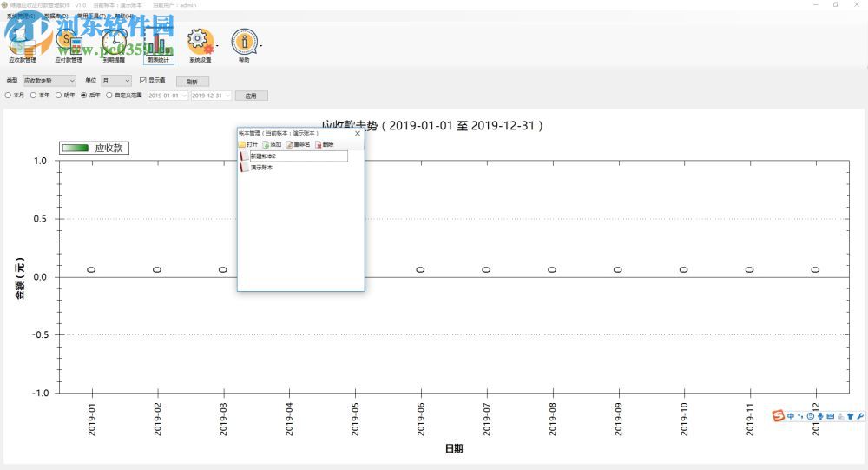868x470 pixels.
Task: Select 演示帐本 entry in ledger list
Action: click(262, 168)
